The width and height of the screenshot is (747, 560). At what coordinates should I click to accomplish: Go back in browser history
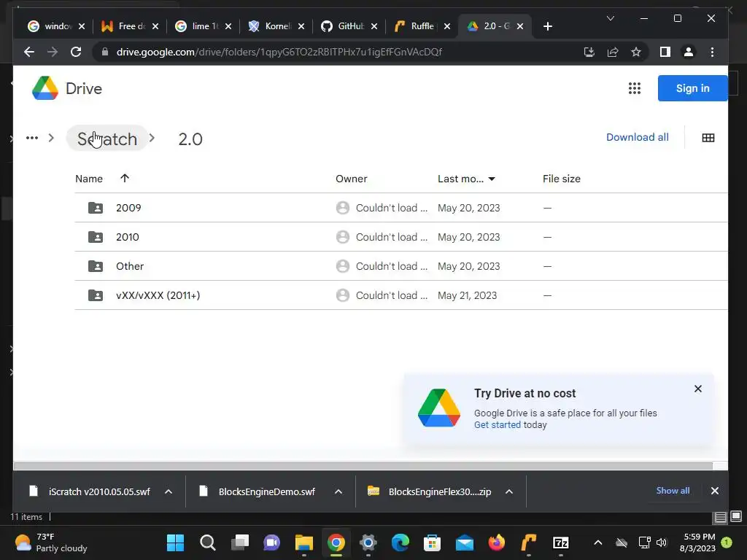(29, 52)
